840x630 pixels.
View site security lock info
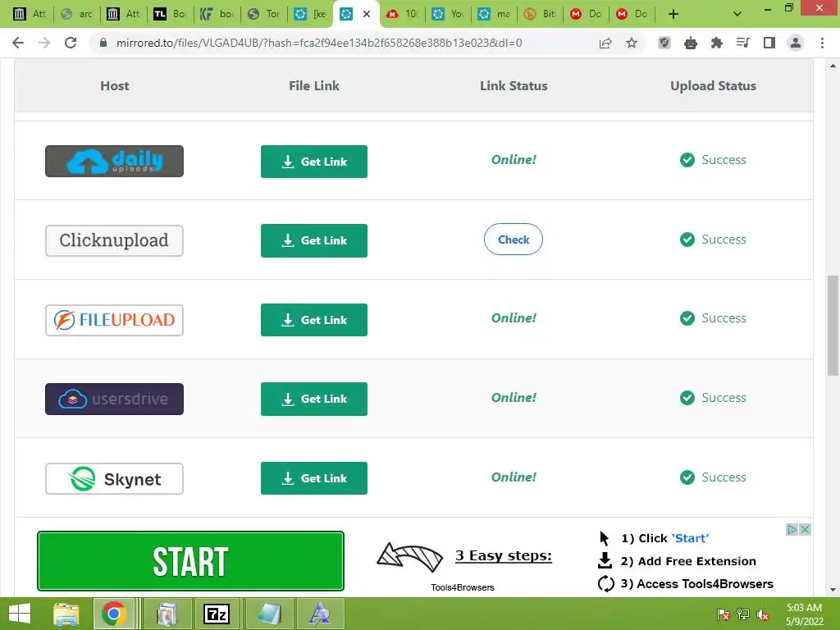click(103, 43)
